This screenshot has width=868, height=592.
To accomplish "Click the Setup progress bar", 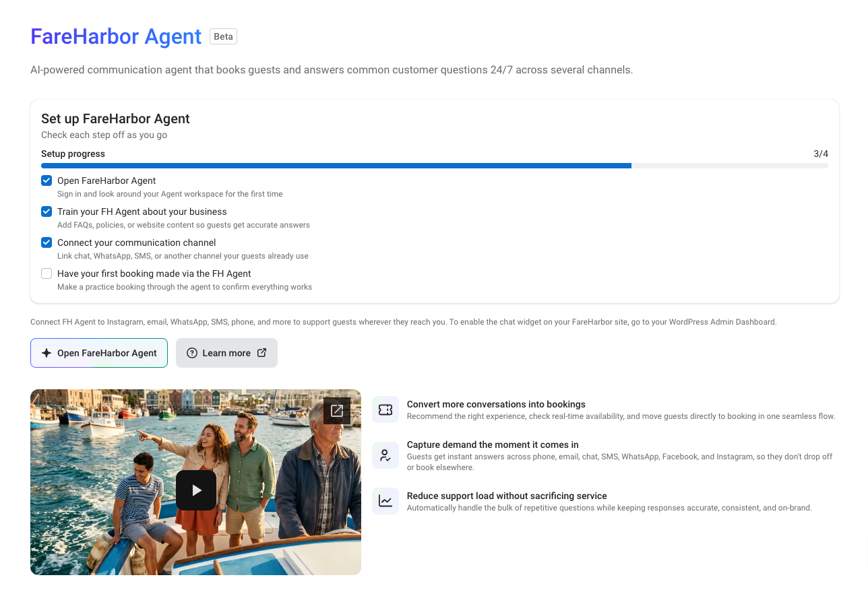I will (x=435, y=166).
